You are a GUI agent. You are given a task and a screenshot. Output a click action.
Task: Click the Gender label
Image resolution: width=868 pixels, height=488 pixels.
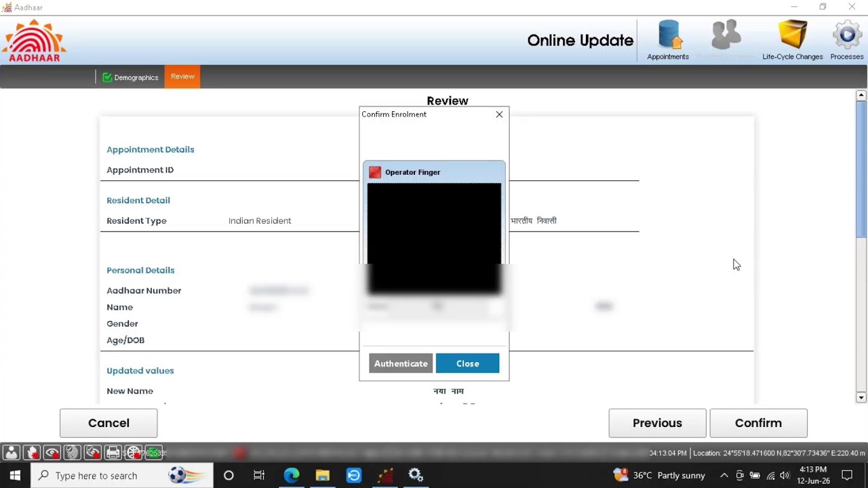[x=122, y=323]
